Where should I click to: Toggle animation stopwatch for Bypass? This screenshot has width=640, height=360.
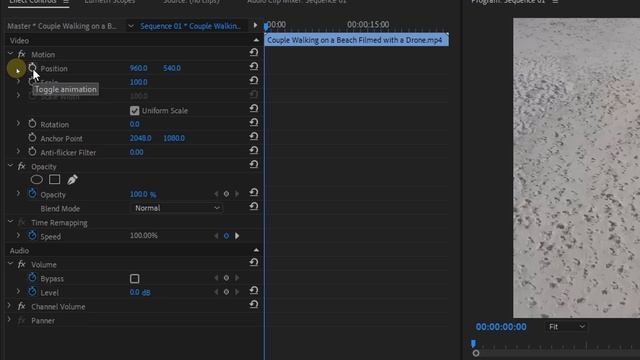pos(32,278)
